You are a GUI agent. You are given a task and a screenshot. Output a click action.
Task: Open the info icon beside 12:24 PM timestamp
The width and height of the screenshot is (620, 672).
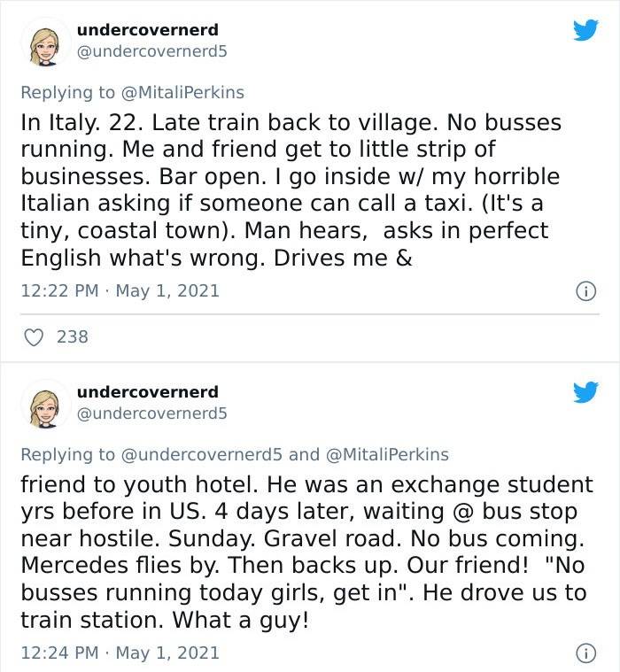click(x=585, y=653)
